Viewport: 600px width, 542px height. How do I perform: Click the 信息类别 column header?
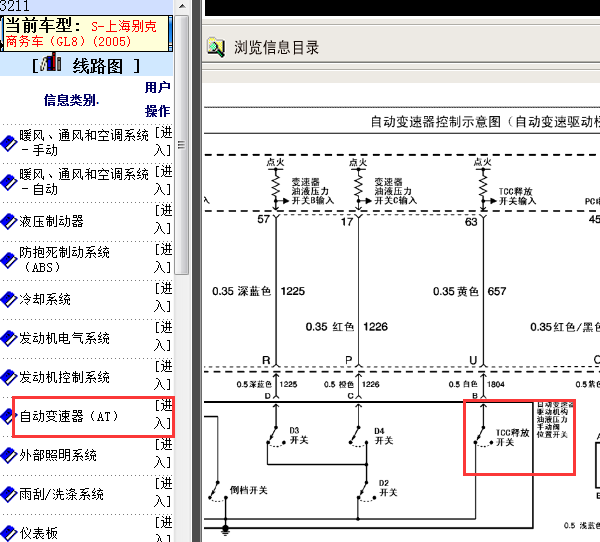click(71, 100)
